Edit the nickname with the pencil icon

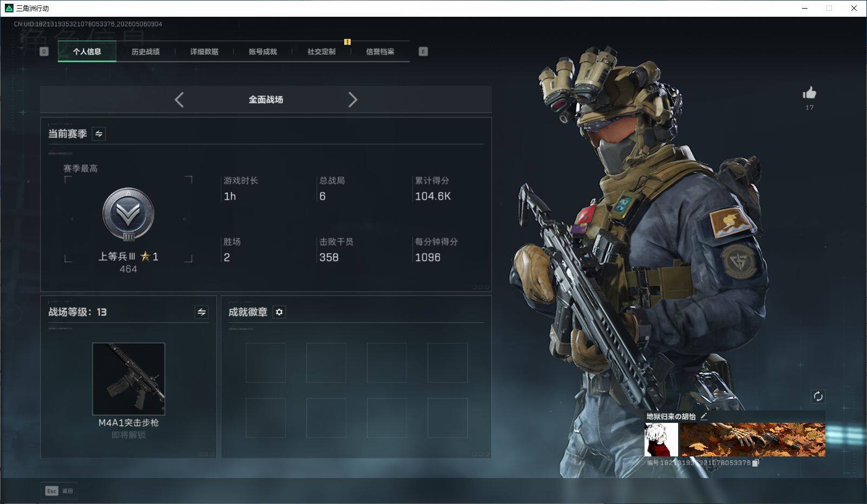(704, 416)
